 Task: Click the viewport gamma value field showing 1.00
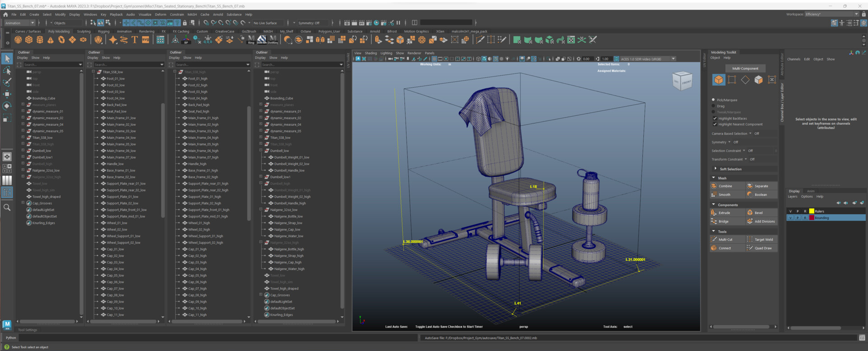(606, 59)
